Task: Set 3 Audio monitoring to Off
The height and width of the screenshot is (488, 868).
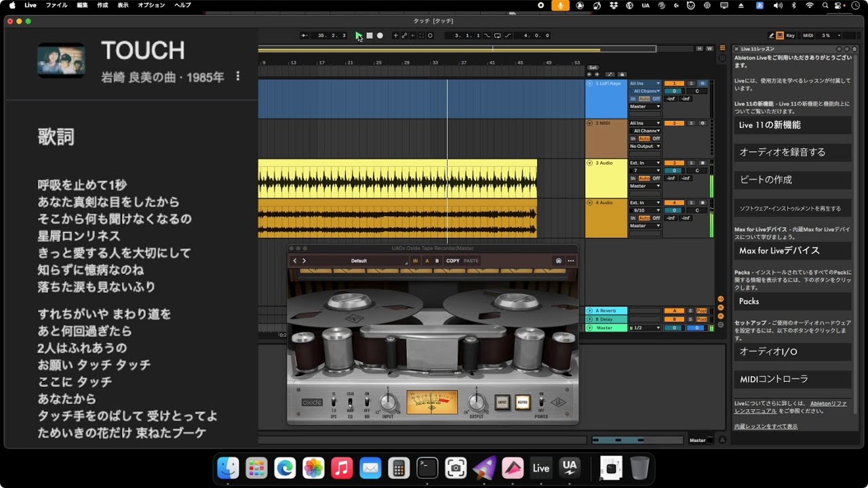Action: coord(656,178)
